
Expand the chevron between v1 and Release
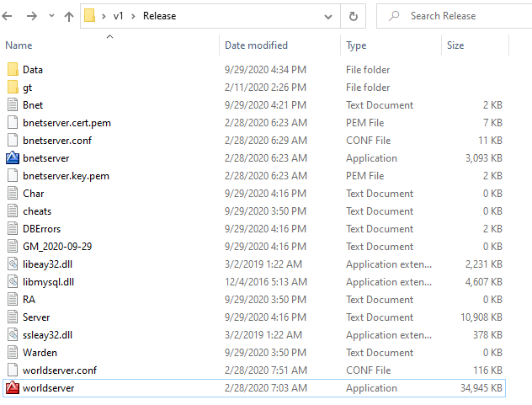(x=133, y=16)
